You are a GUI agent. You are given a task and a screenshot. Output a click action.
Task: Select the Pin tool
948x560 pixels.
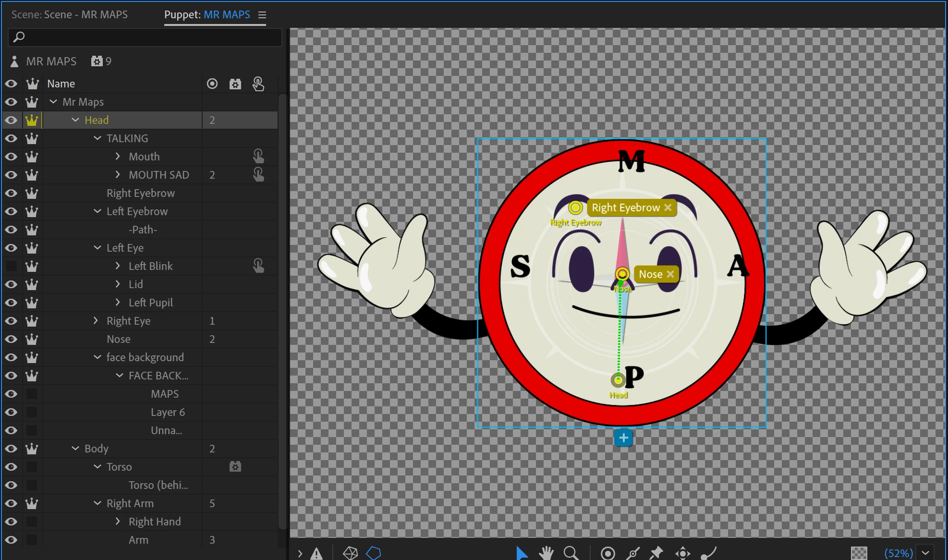[x=656, y=553]
